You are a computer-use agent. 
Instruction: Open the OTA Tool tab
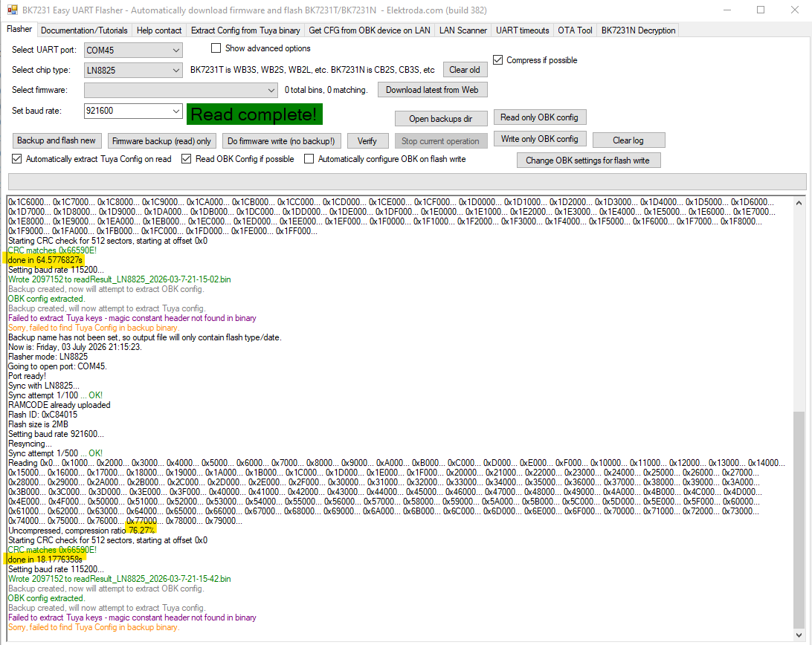point(575,30)
